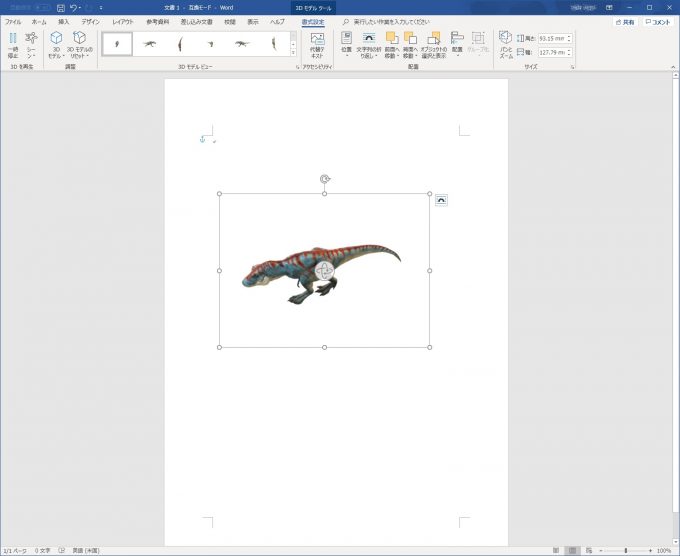
Task: Click the 背面へ移動 send backward icon
Action: pyautogui.click(x=410, y=39)
